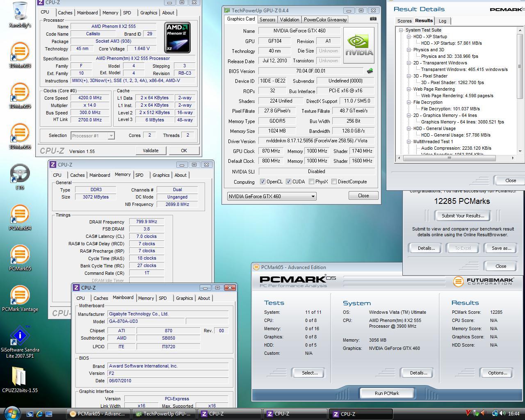
Task: Click OK button in CPU-Z
Action: point(184,151)
